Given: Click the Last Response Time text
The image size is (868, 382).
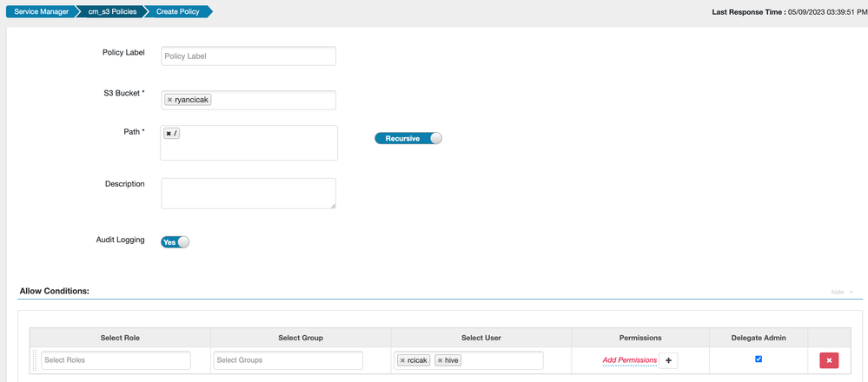Looking at the screenshot, I should 790,11.
